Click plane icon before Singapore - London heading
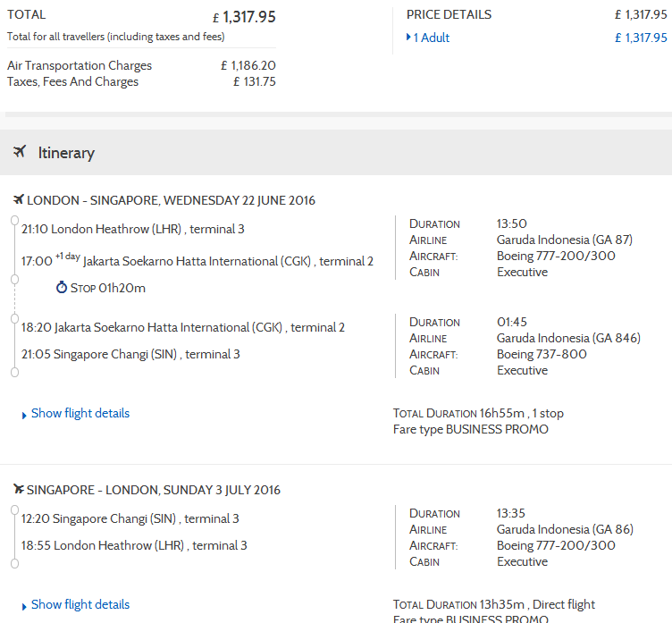 click(19, 490)
